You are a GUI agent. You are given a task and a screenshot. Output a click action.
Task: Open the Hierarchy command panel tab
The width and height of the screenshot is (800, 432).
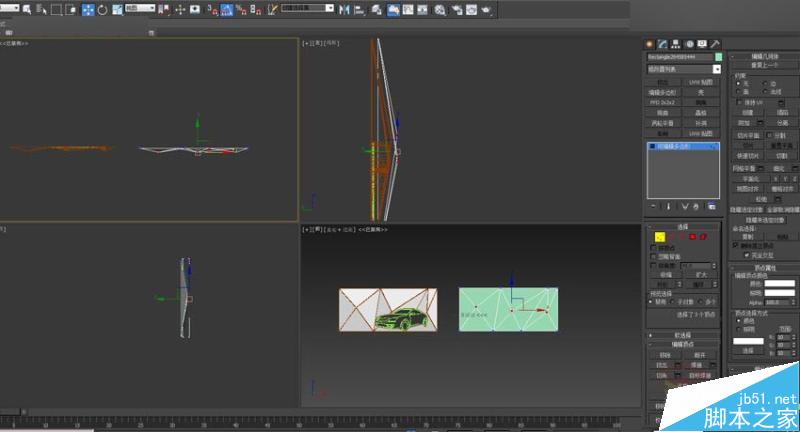pos(675,45)
